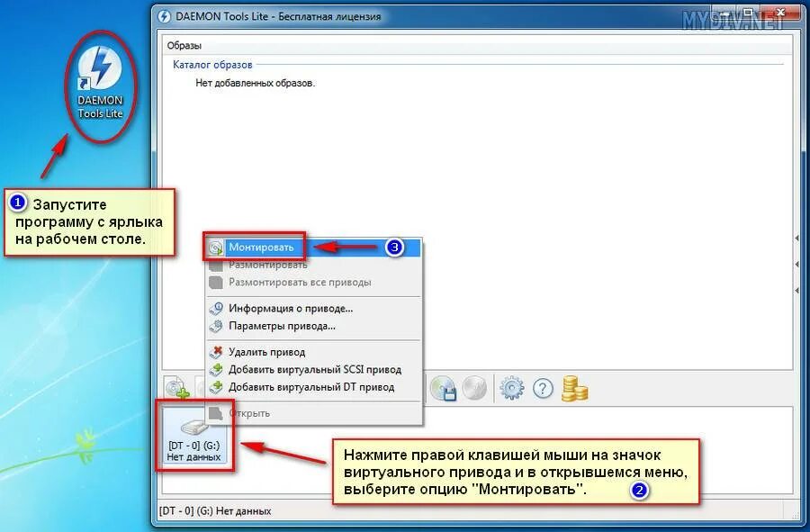Click Размонтировать все приводы in the menu
The image size is (810, 532).
[x=314, y=283]
